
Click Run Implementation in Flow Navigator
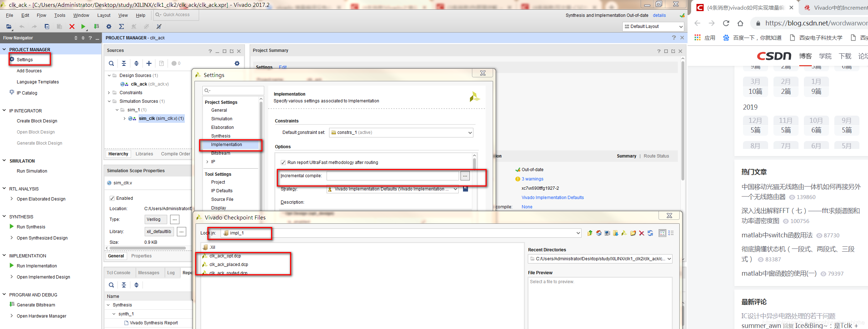(37, 266)
